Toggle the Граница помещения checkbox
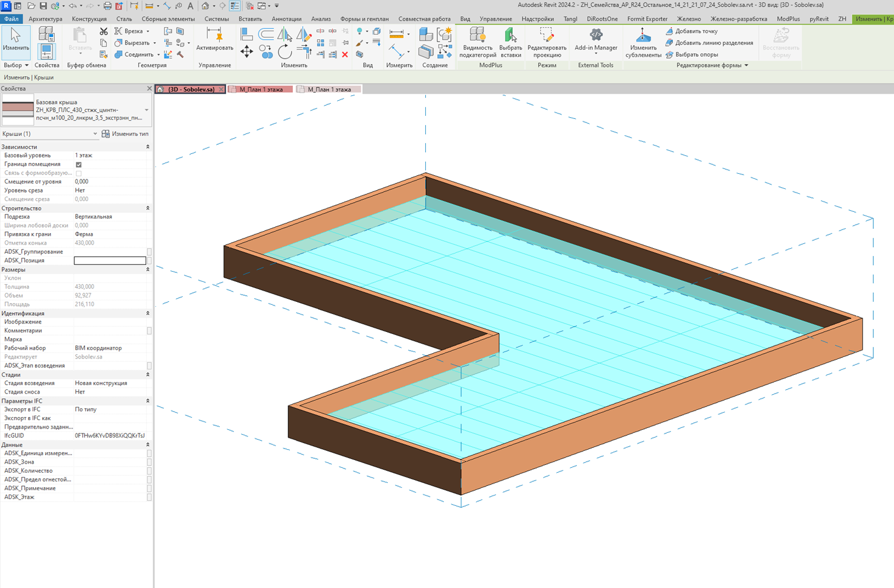 (79, 164)
